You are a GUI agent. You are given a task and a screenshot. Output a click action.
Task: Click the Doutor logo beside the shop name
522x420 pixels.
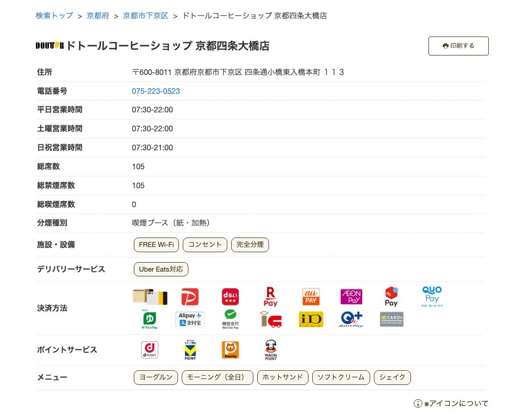(x=50, y=46)
